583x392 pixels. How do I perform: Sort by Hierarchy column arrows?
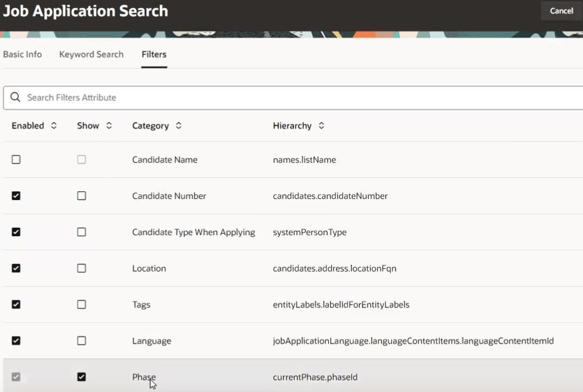(321, 126)
